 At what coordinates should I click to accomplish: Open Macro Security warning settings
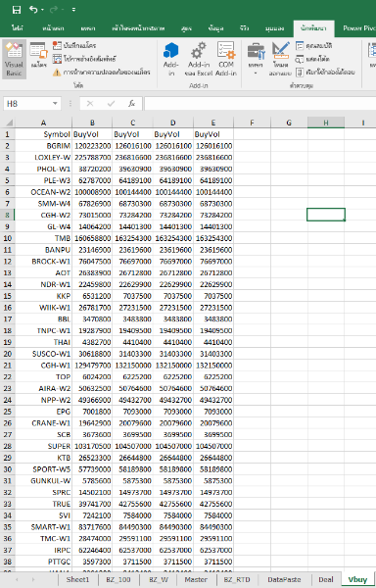pos(102,72)
